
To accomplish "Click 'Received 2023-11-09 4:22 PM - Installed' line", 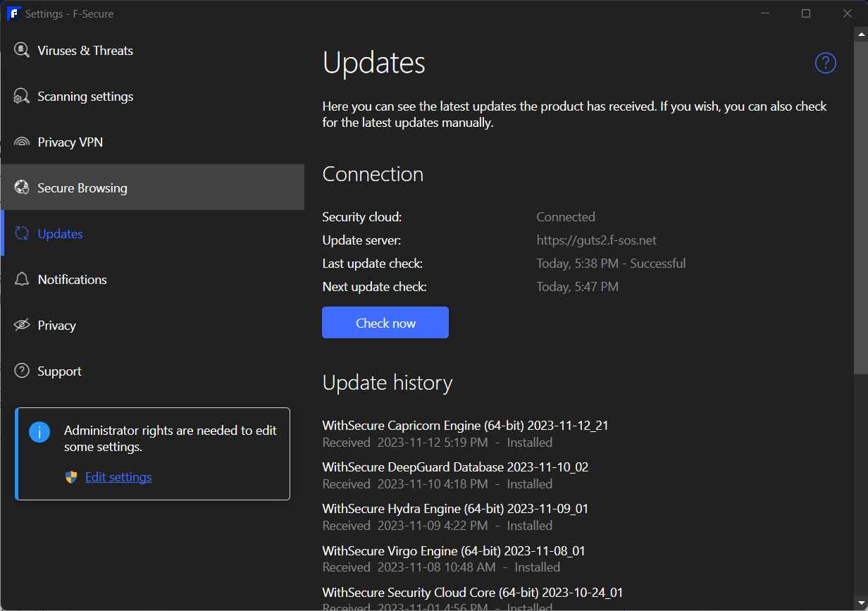I will coord(438,526).
